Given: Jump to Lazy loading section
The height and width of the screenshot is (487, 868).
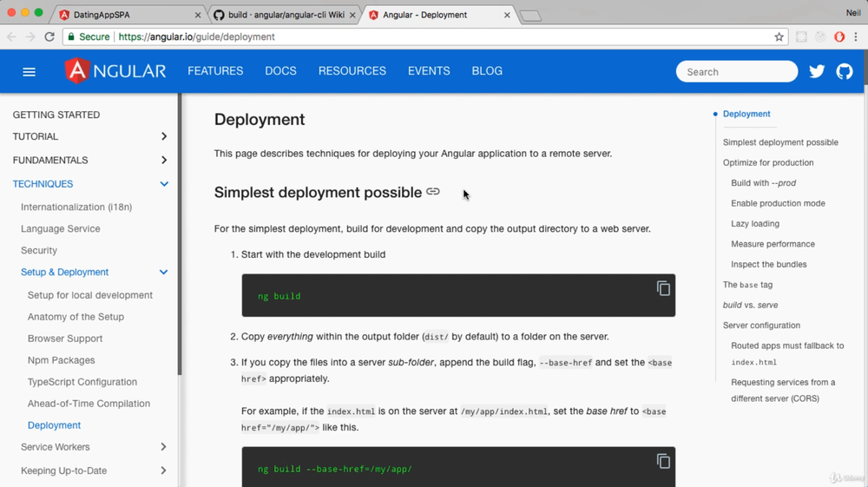Looking at the screenshot, I should [755, 224].
